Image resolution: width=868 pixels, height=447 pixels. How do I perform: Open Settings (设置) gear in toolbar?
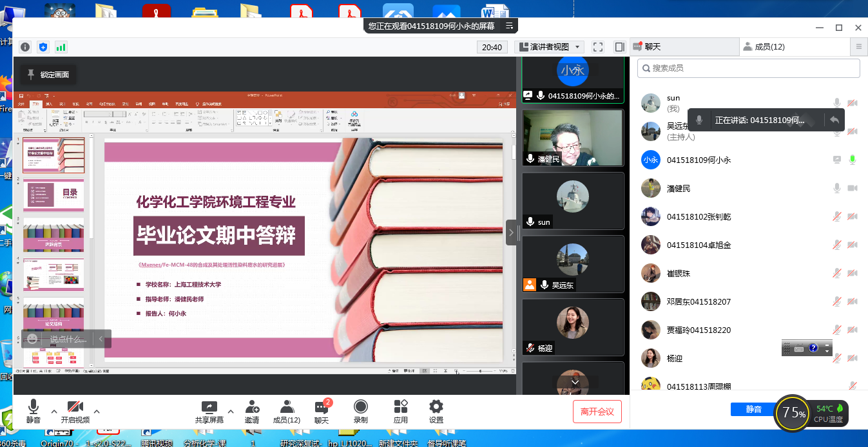point(436,412)
